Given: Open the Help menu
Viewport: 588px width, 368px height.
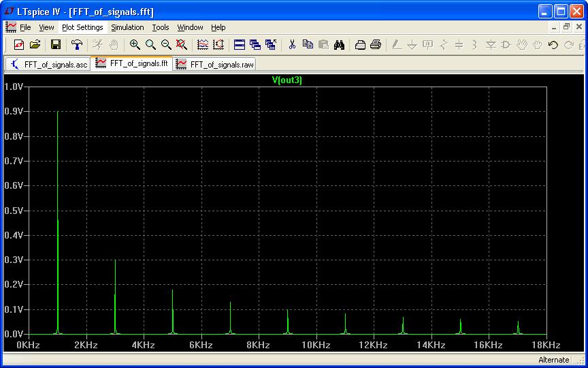Looking at the screenshot, I should (218, 27).
